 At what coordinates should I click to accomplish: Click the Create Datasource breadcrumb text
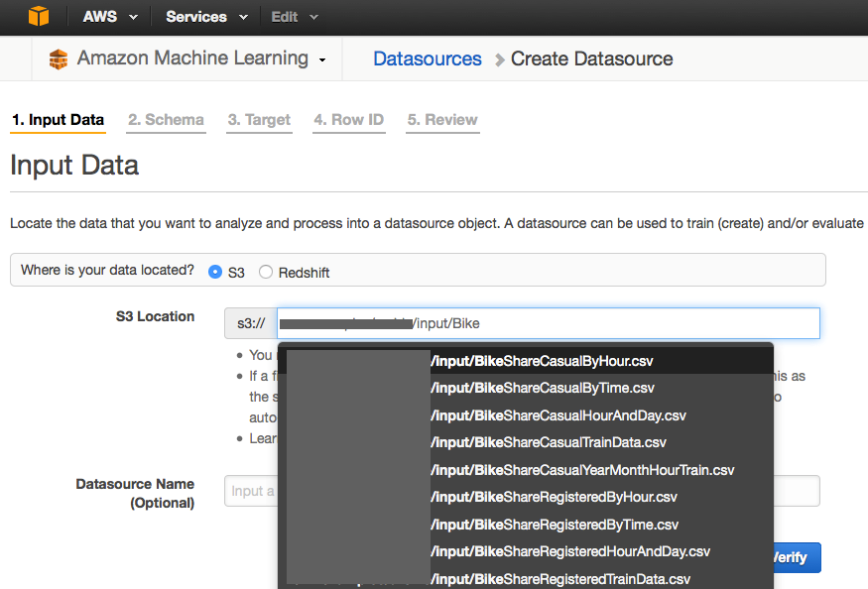592,59
